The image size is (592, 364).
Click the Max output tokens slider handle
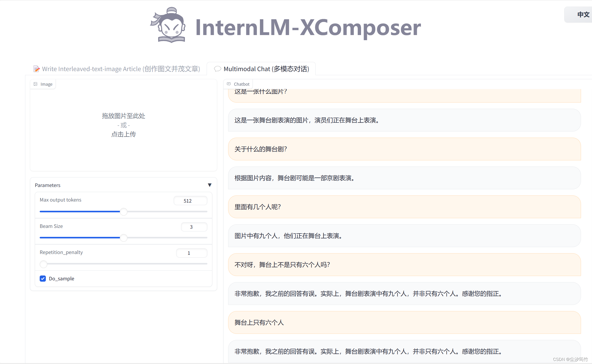tap(124, 212)
